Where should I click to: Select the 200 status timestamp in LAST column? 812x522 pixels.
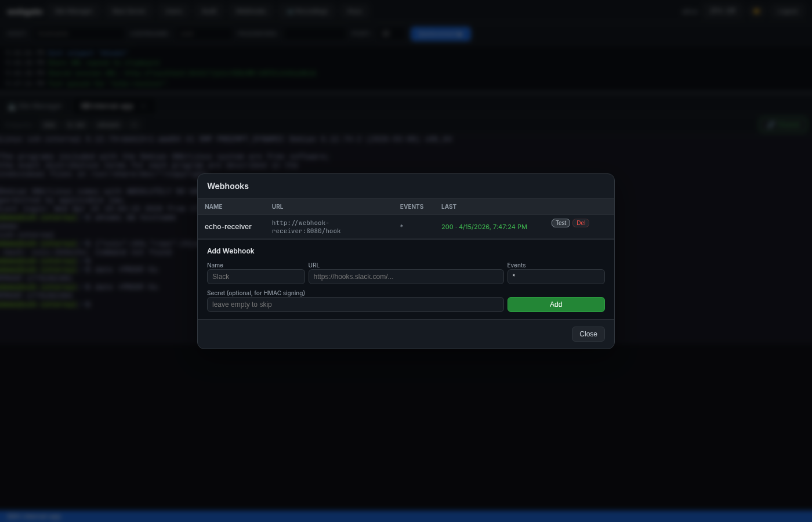click(484, 227)
